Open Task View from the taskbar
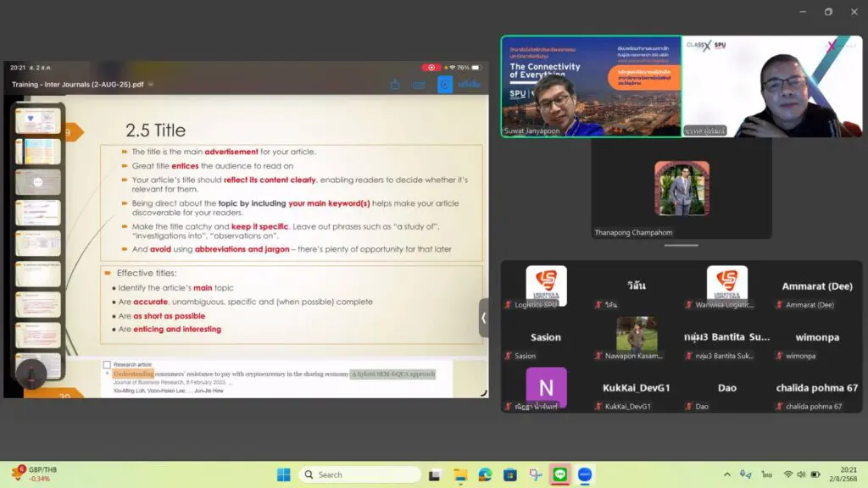This screenshot has width=868, height=488. pos(435,474)
